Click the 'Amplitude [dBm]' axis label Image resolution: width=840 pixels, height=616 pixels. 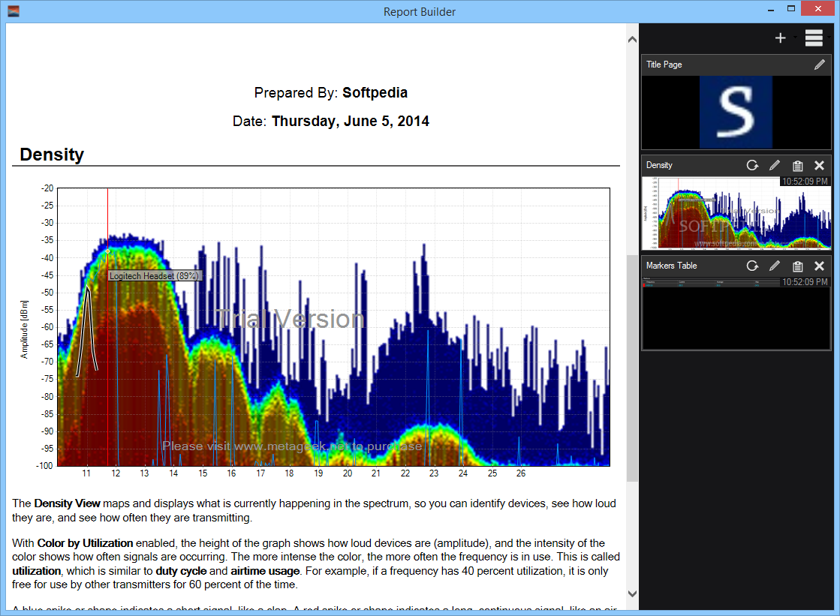(x=24, y=329)
